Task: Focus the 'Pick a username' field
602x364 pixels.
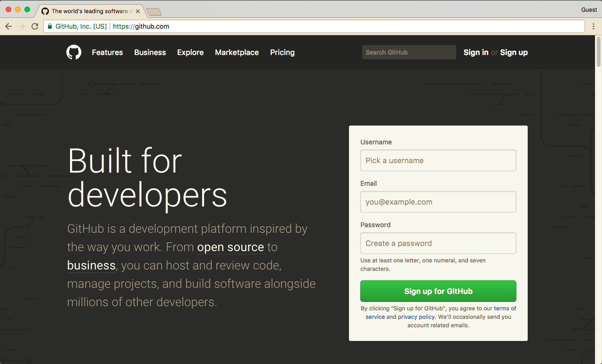Action: click(438, 160)
